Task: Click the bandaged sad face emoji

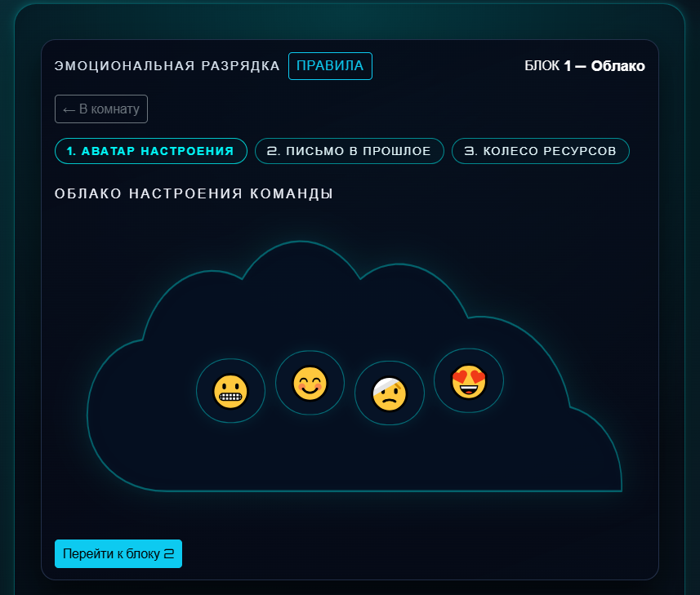Action: [390, 393]
